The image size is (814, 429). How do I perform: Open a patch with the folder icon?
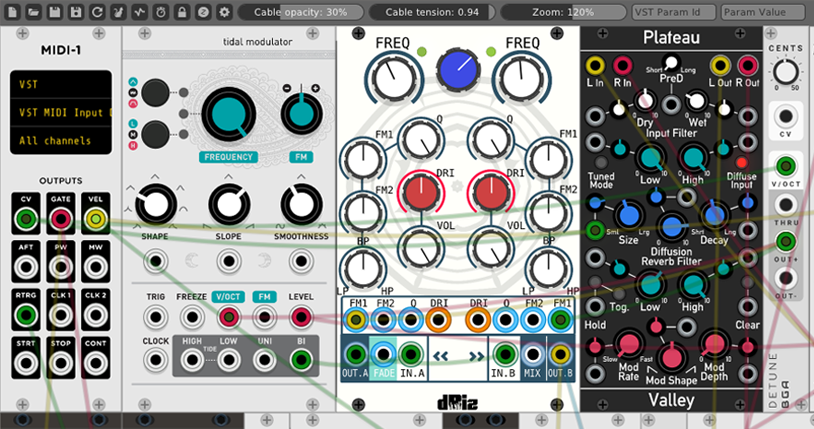[33, 12]
